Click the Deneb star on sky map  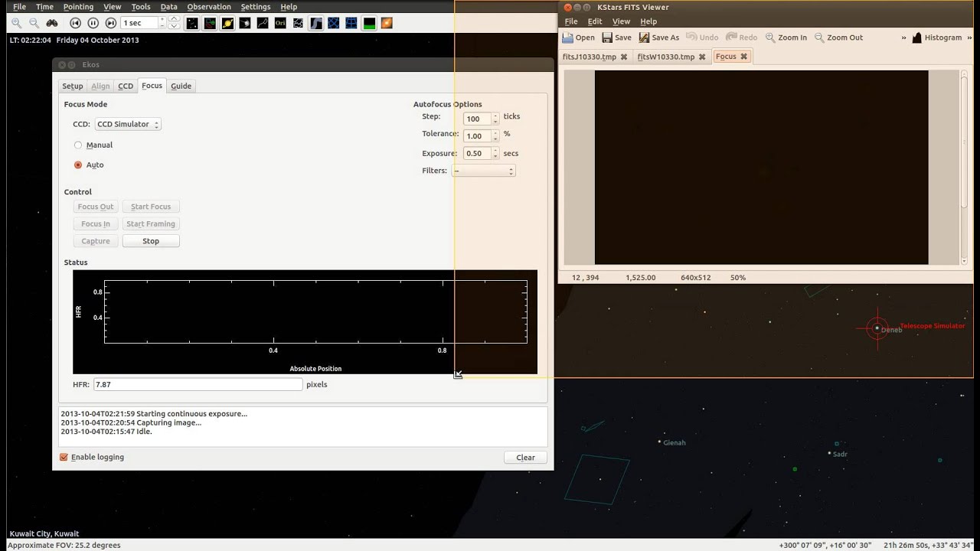pyautogui.click(x=877, y=328)
